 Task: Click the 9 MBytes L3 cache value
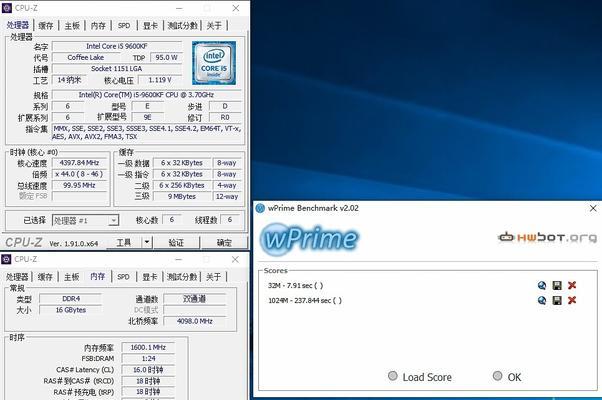pyautogui.click(x=182, y=196)
